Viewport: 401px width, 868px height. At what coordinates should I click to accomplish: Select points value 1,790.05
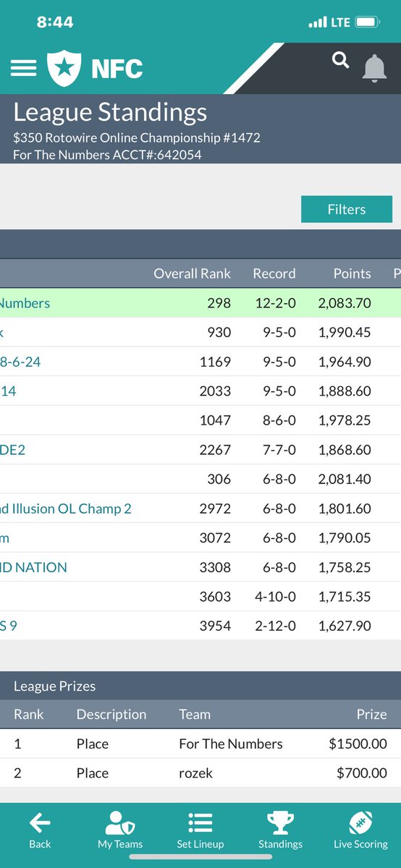[x=345, y=537]
